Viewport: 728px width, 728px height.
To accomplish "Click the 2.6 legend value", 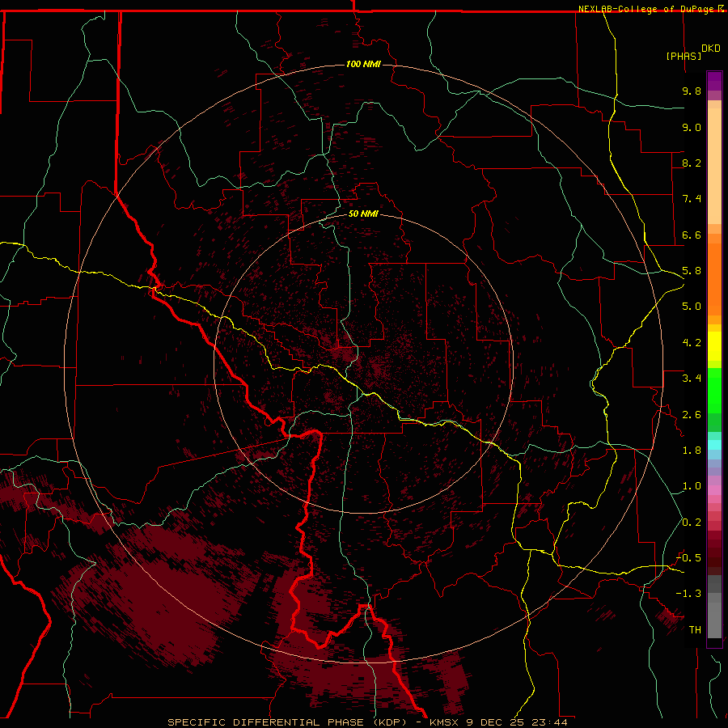I will tap(692, 415).
